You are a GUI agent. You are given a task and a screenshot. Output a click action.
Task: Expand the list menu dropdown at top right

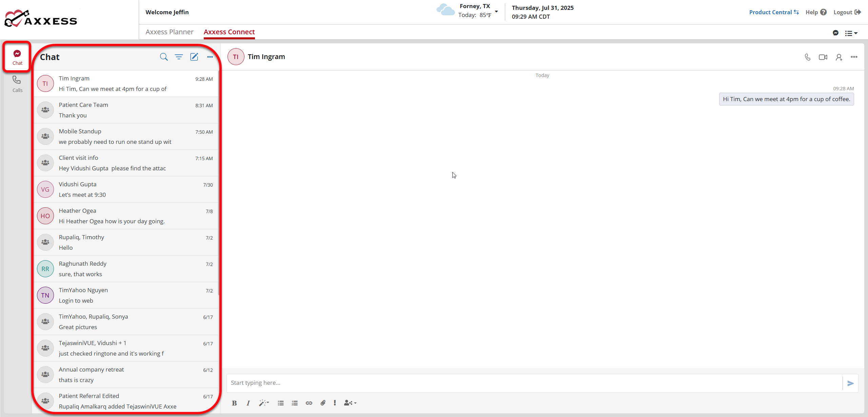(x=851, y=33)
